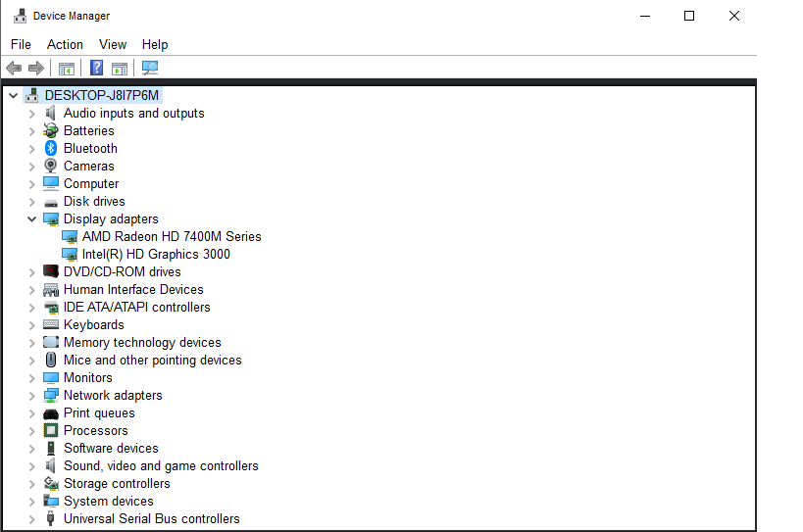Screen dimensions: 803x532
Task: Select the Print queues label
Action: [x=99, y=412]
